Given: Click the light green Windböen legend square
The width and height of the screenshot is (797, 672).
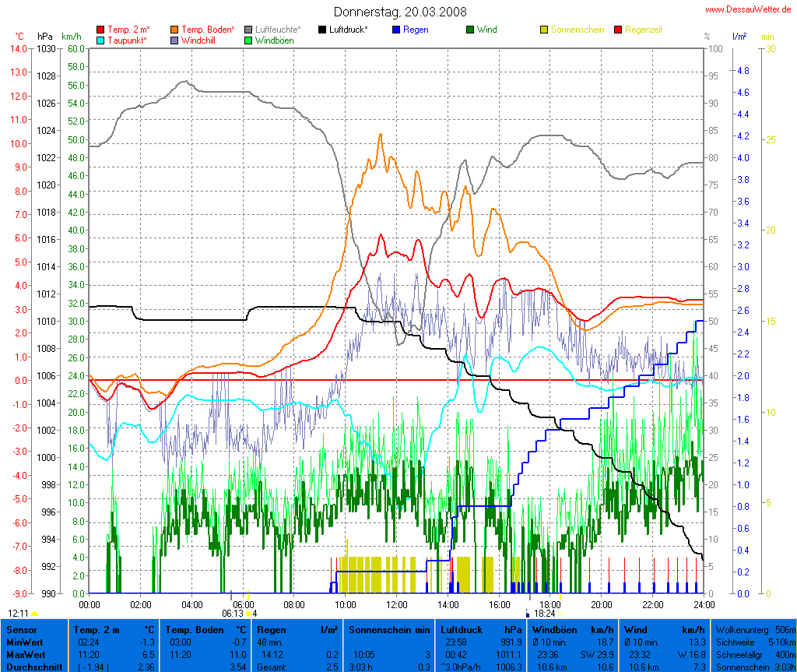Looking at the screenshot, I should click(248, 40).
